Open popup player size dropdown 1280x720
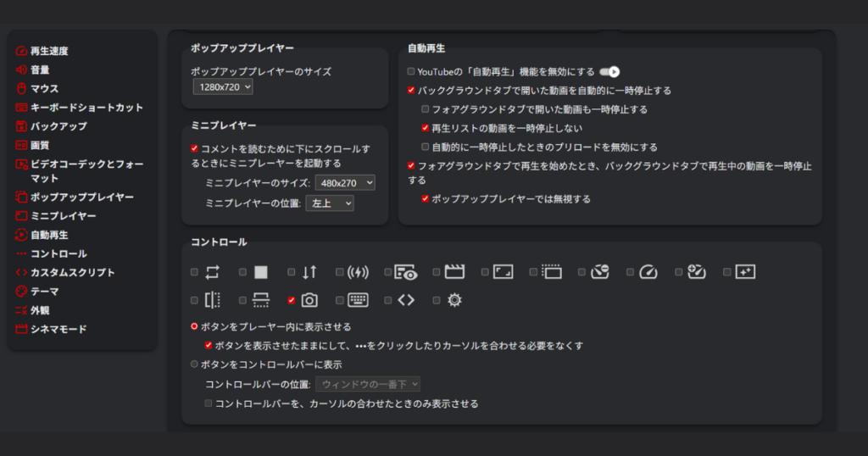Image resolution: width=868 pixels, height=456 pixels. (x=222, y=86)
